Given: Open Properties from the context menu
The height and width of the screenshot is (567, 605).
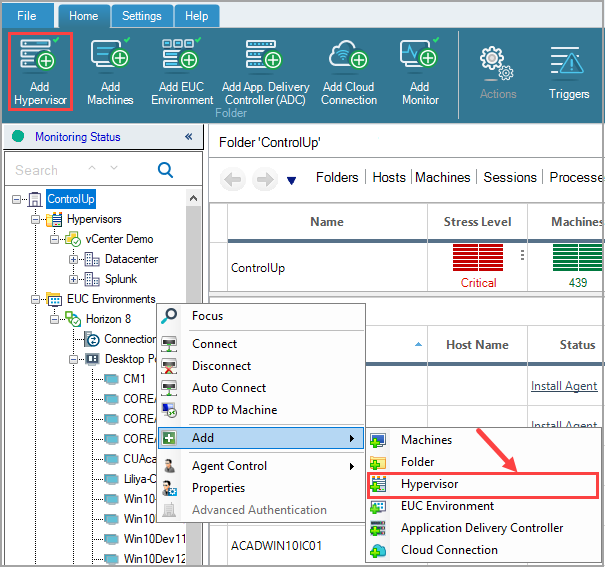Looking at the screenshot, I should [x=261, y=488].
